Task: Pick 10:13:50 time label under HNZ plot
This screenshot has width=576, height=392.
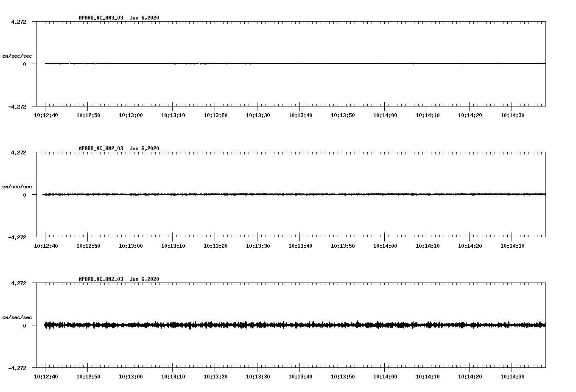Action: click(x=343, y=377)
